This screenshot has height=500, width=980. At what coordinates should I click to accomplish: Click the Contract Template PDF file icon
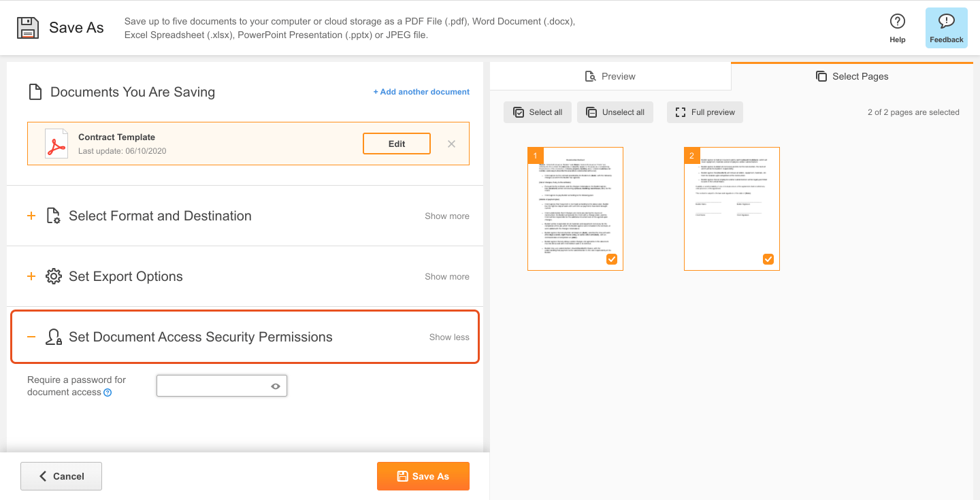coord(56,144)
